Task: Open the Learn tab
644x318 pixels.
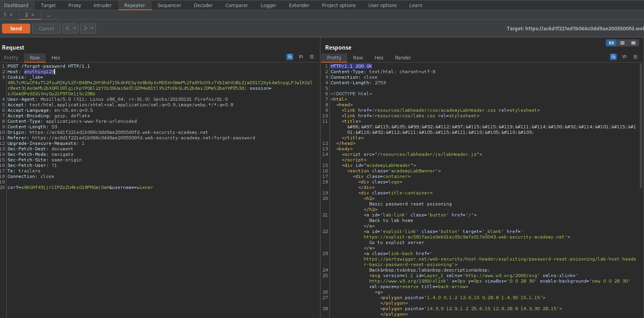Action: coord(416,5)
